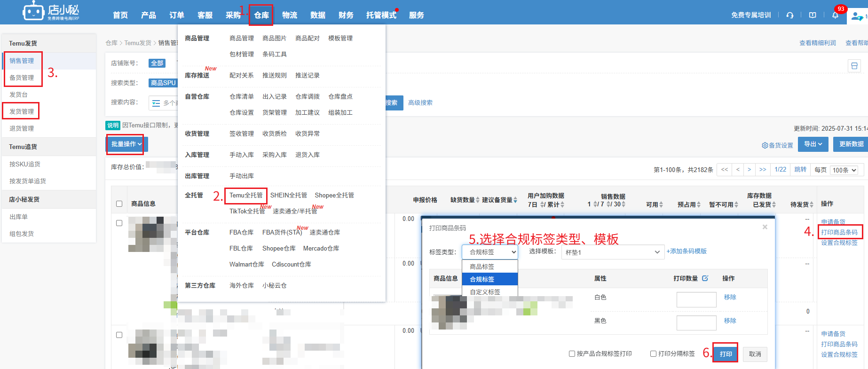Click the blue 打印 button
The image size is (868, 369).
coord(726,354)
